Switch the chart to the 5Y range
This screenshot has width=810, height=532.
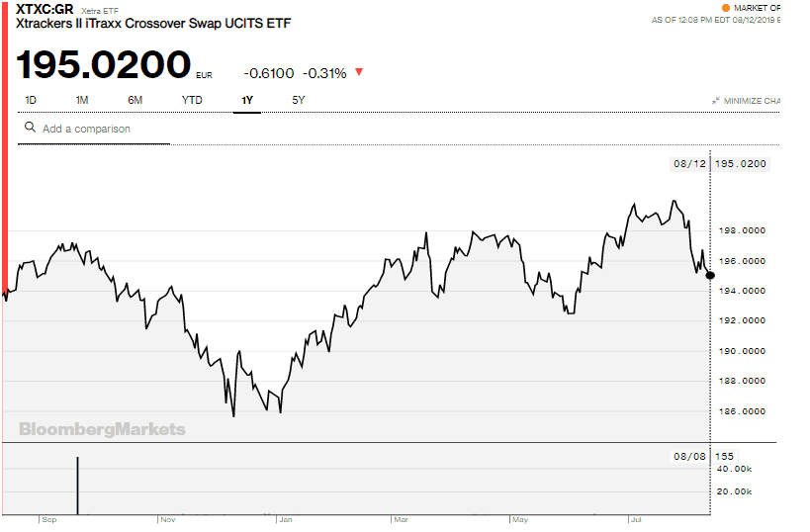299,100
